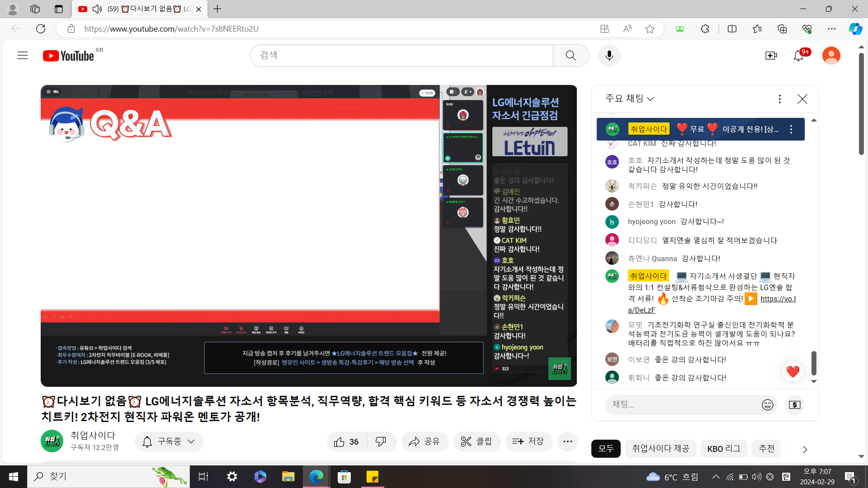Select the 취업사이다 제공 filter chip

point(660,449)
